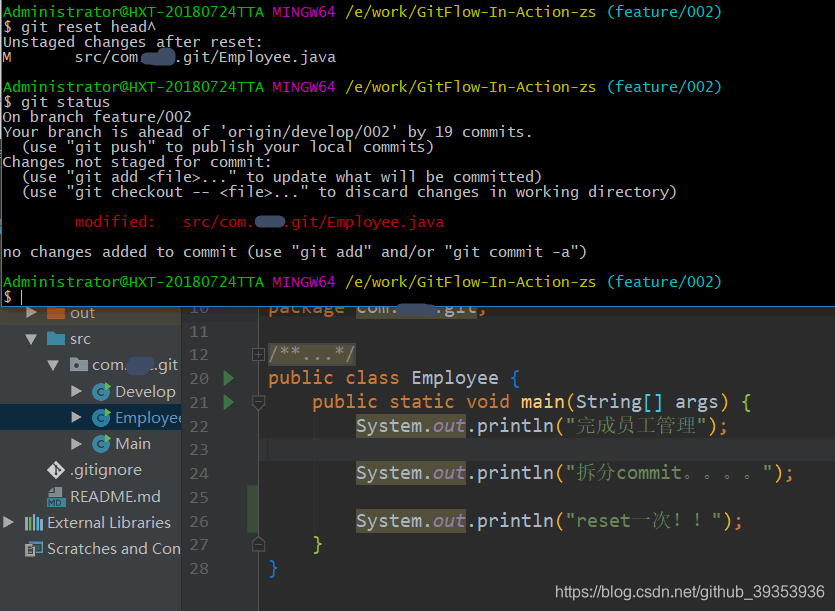The height and width of the screenshot is (611, 835).
Task: Click 'Unstaged changes after reset:' text
Action: click(133, 42)
